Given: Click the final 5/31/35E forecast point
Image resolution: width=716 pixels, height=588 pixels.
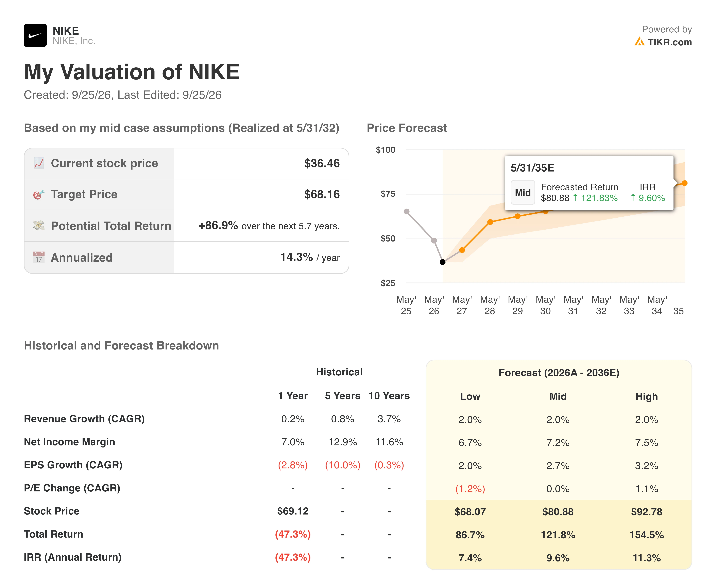Looking at the screenshot, I should point(684,183).
